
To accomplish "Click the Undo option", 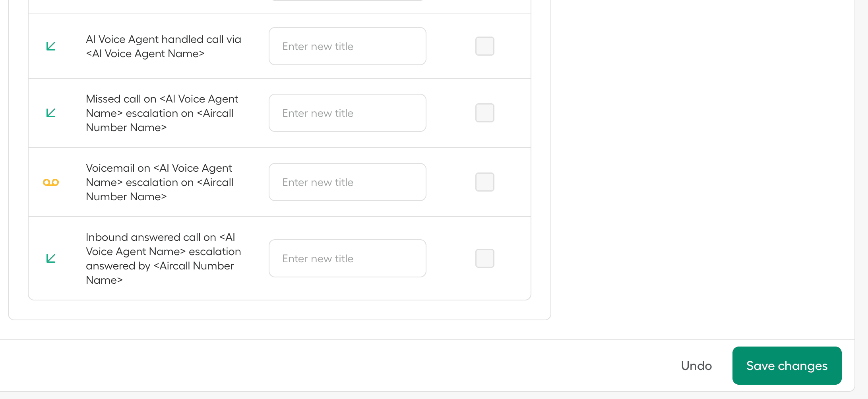I will click(x=696, y=366).
